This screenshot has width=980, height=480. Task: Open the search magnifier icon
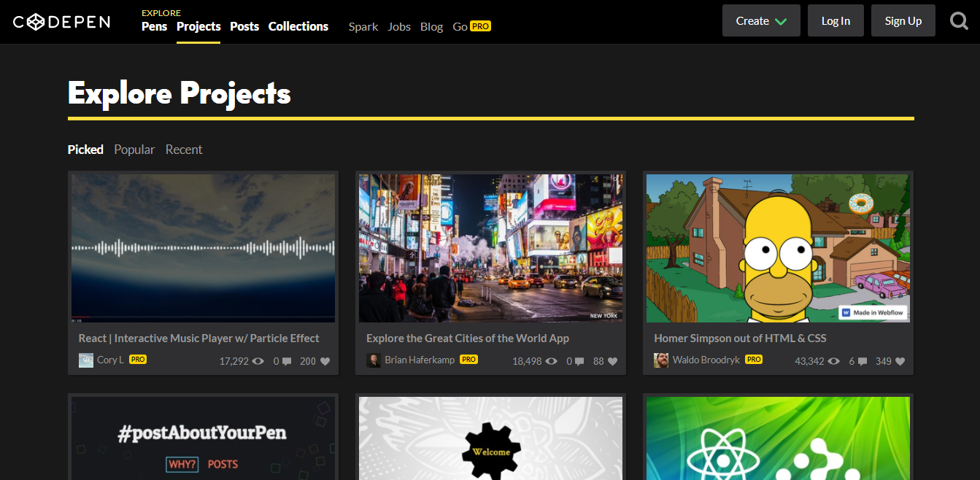tap(960, 21)
